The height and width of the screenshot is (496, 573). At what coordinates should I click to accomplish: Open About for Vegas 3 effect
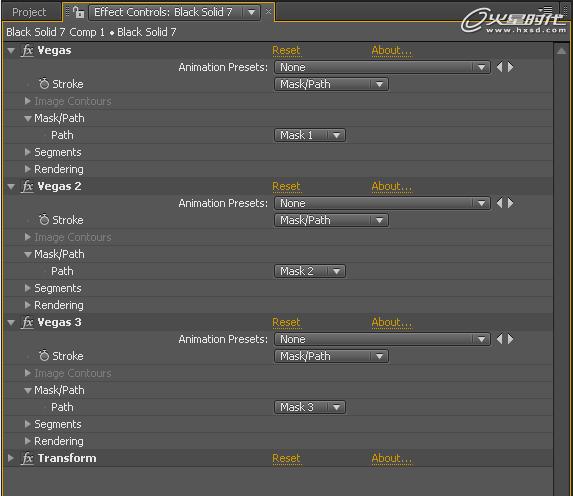coord(392,322)
